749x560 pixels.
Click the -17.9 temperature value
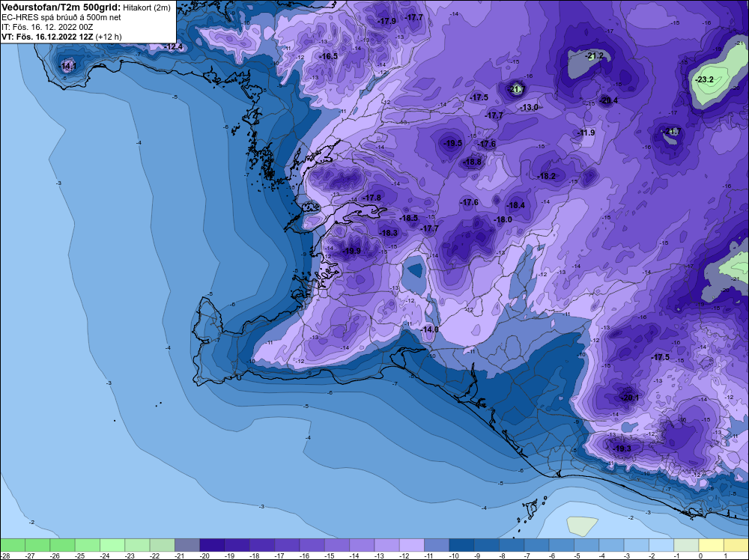coord(387,21)
